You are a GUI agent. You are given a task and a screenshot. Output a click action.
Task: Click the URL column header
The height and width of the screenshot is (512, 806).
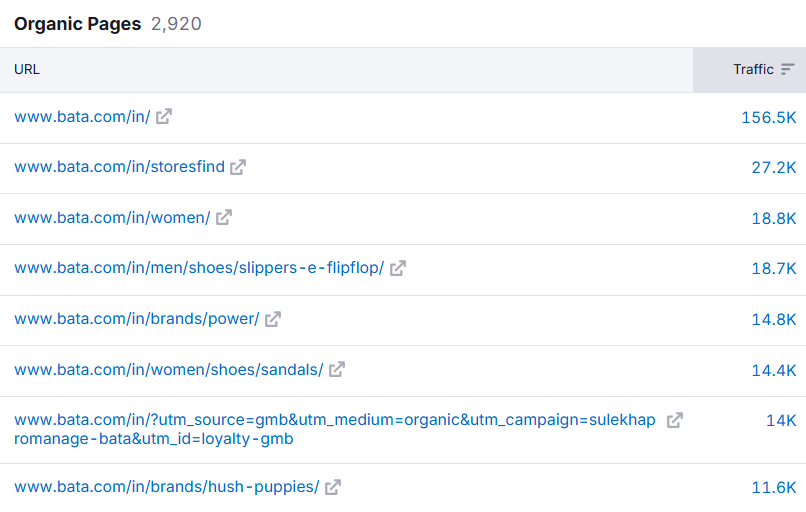[27, 69]
